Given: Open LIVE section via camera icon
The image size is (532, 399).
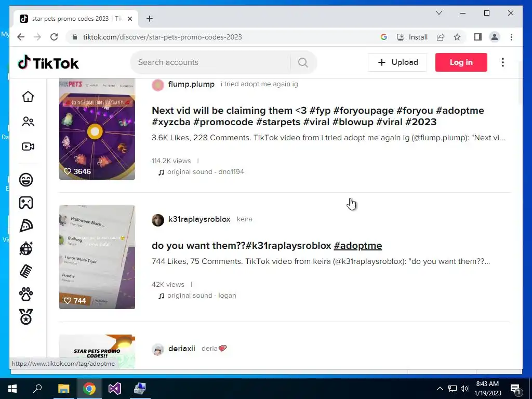Looking at the screenshot, I should click(x=28, y=147).
